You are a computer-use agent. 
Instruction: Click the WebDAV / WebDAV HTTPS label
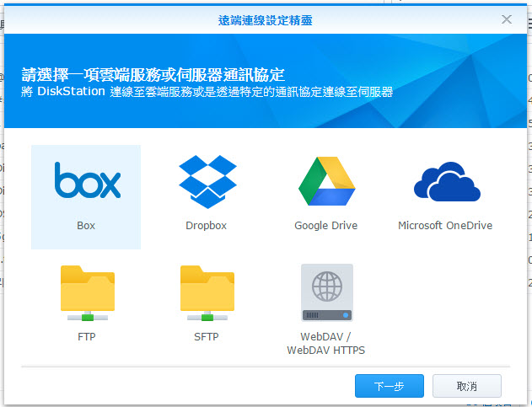325,343
